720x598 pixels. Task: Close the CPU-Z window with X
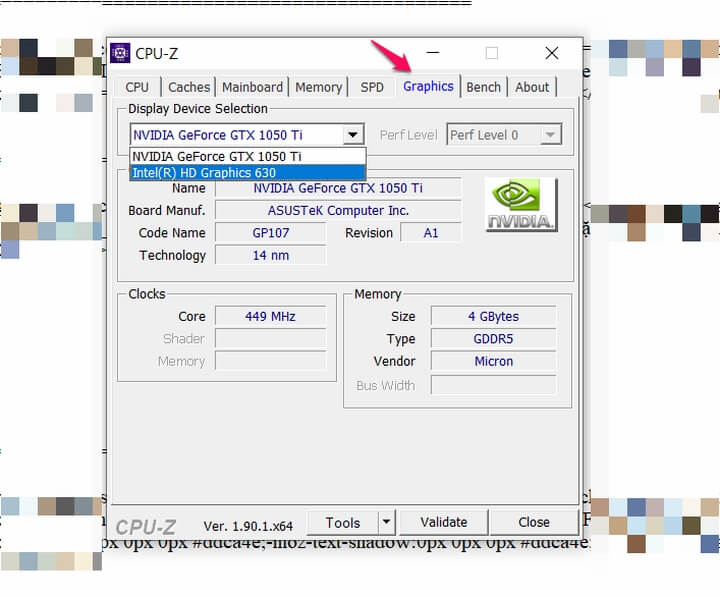pos(552,53)
